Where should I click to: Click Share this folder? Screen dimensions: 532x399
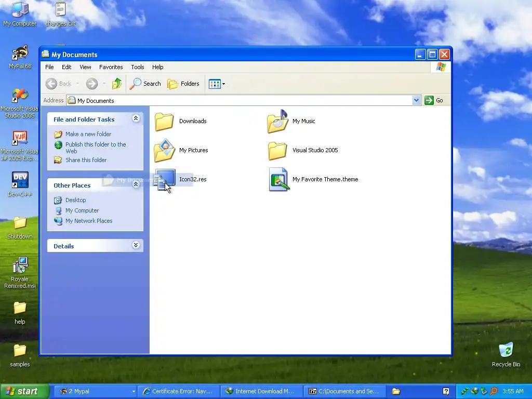(x=86, y=160)
